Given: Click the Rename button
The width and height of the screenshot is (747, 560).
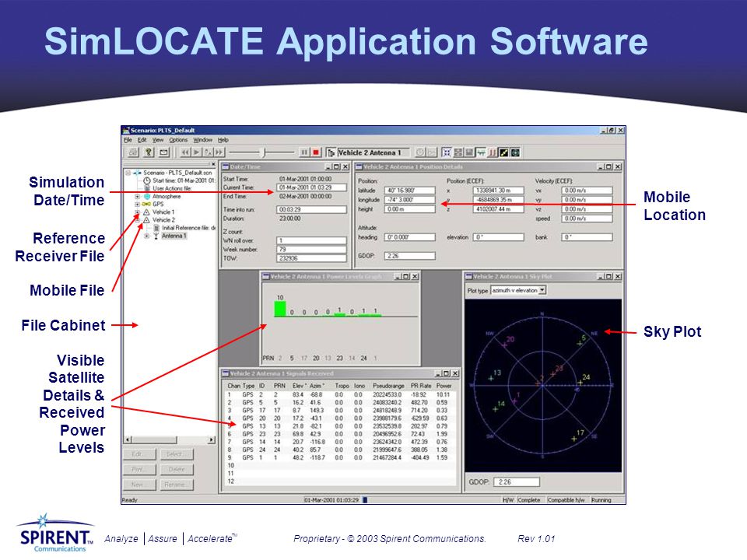Looking at the screenshot, I should pos(177,485).
